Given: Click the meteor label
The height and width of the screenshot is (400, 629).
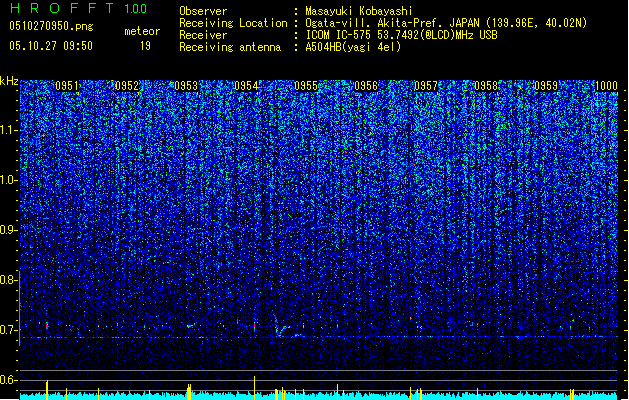Looking at the screenshot, I should [x=142, y=31].
